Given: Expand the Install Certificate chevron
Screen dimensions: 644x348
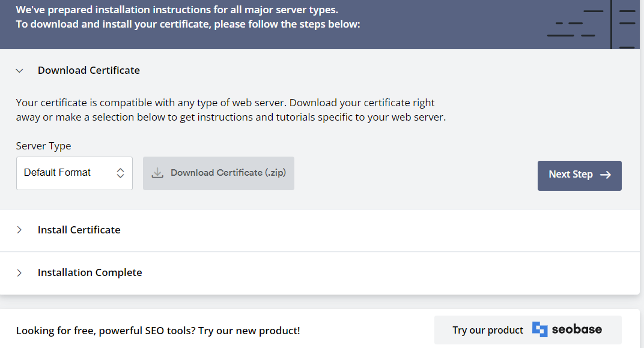Looking at the screenshot, I should 19,230.
